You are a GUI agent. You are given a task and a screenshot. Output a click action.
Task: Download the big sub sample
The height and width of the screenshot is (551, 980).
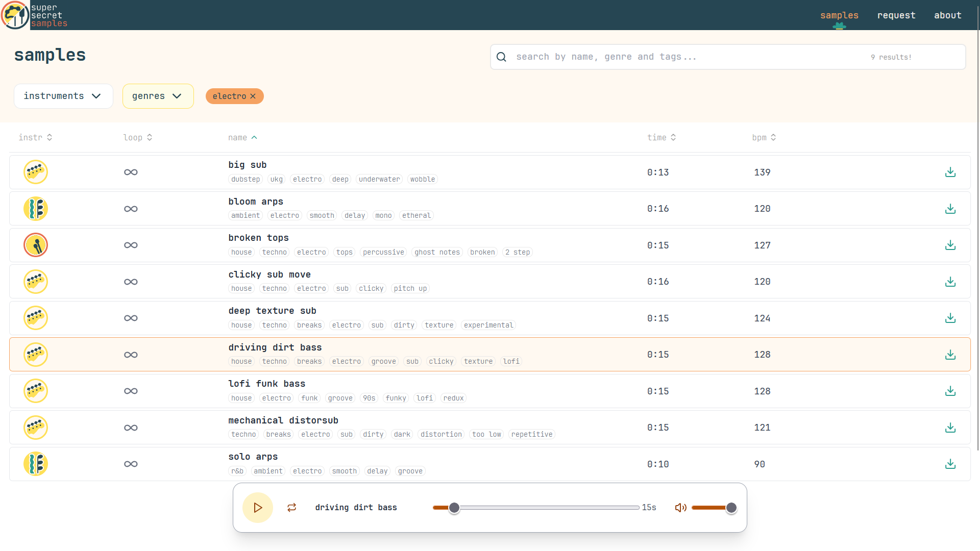point(950,172)
